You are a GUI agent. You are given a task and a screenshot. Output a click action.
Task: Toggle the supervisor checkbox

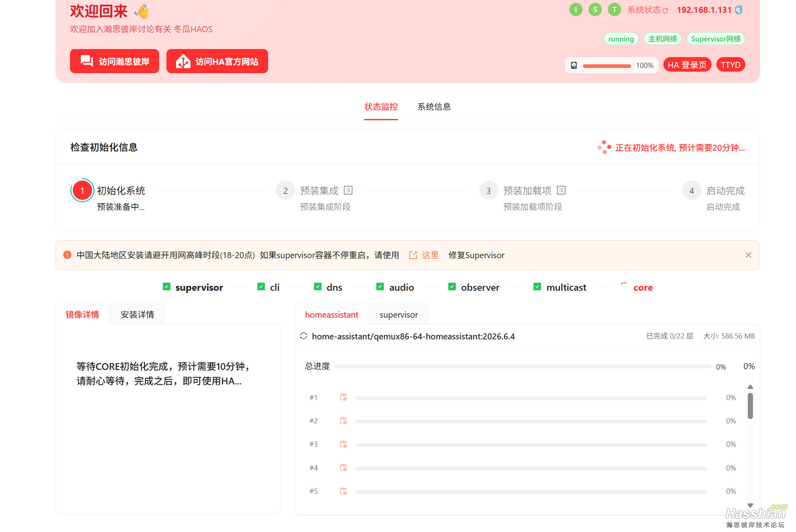click(x=166, y=287)
